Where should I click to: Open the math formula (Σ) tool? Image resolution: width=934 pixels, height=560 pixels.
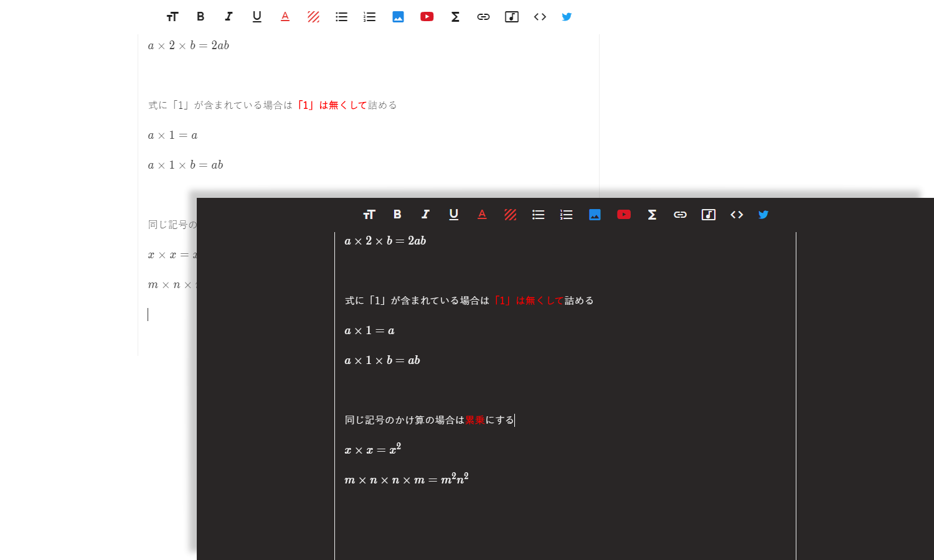(651, 214)
